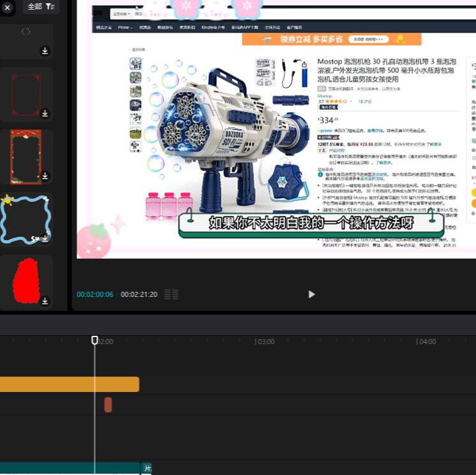Click the 03:00 mark on the ruler
The image size is (476, 475).
(265, 342)
